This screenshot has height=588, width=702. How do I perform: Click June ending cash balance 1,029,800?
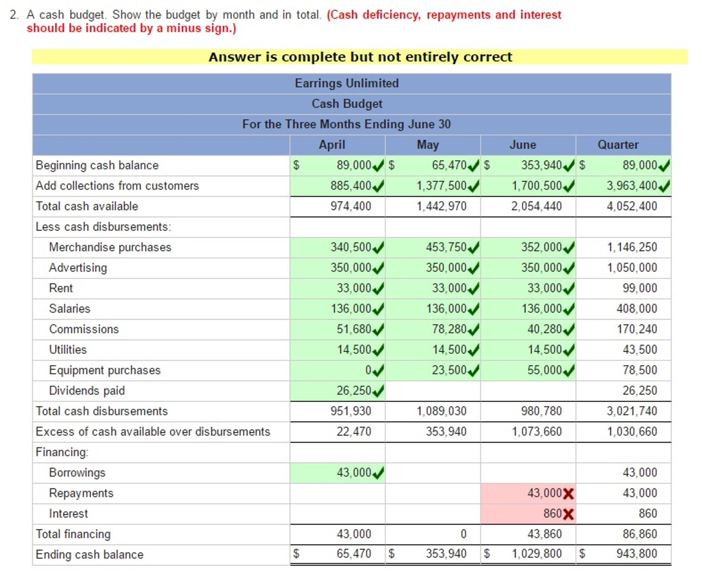[x=537, y=554]
